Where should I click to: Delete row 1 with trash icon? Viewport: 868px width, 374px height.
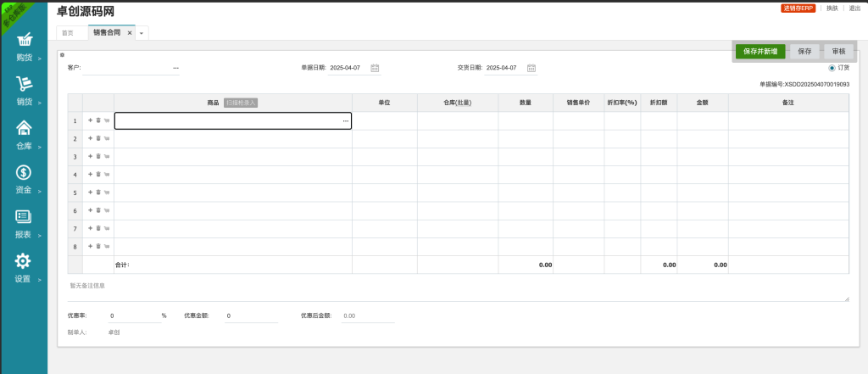[x=98, y=120]
